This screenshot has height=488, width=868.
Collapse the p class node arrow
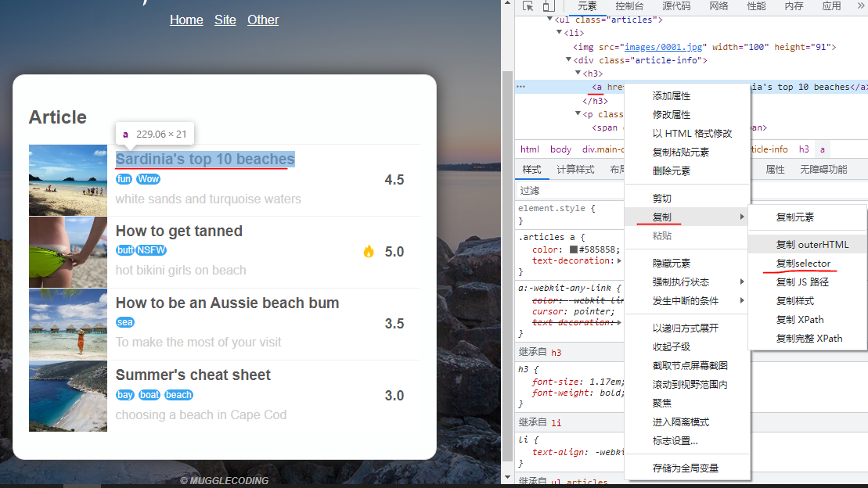[578, 114]
